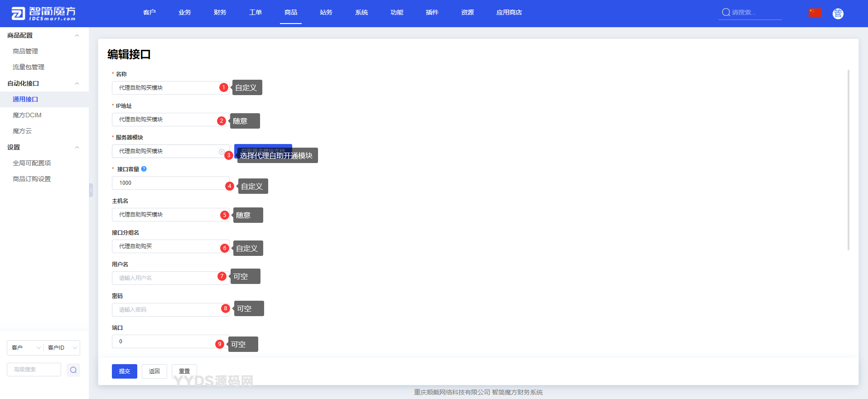Click the 智简魔方 logo
This screenshot has width=868, height=399.
pyautogui.click(x=43, y=14)
